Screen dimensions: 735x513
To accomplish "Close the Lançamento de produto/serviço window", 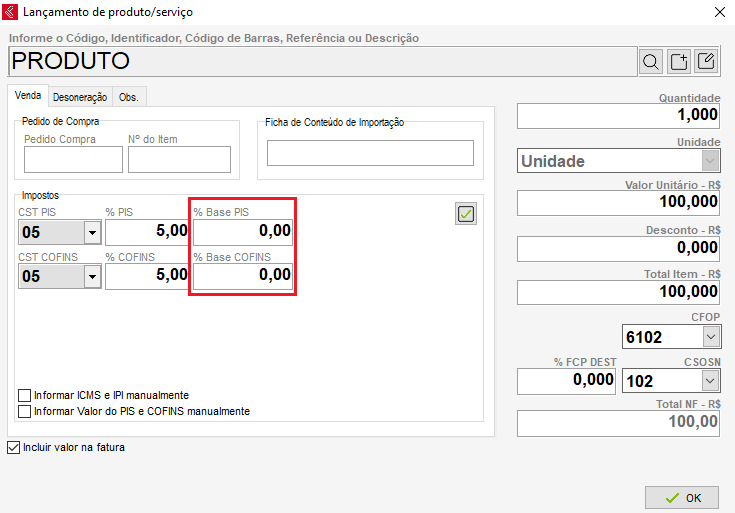I will pyautogui.click(x=718, y=12).
